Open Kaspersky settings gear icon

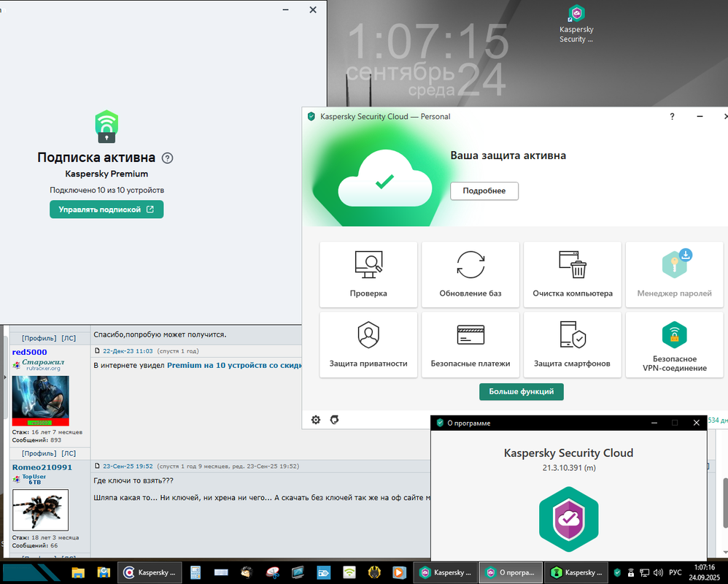(x=316, y=420)
